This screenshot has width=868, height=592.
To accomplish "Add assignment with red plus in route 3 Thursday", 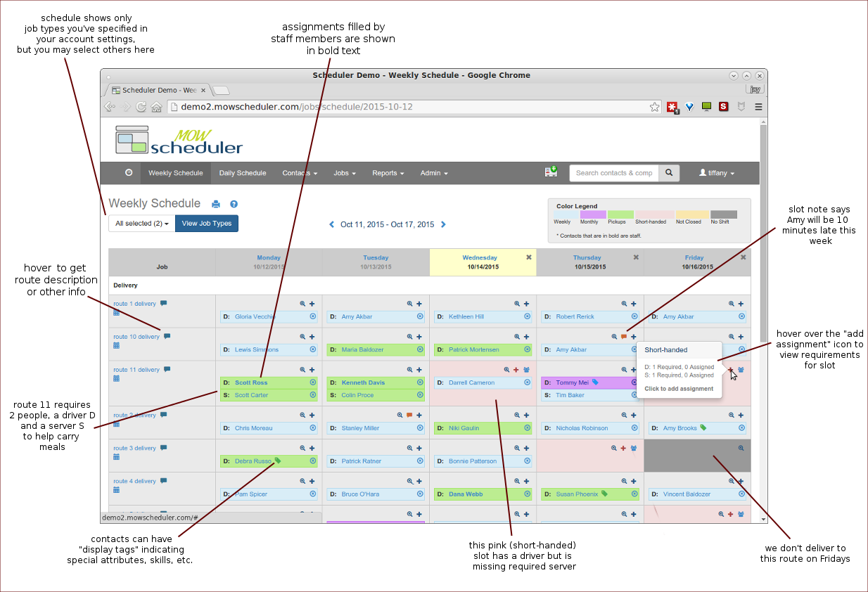I will pos(623,448).
